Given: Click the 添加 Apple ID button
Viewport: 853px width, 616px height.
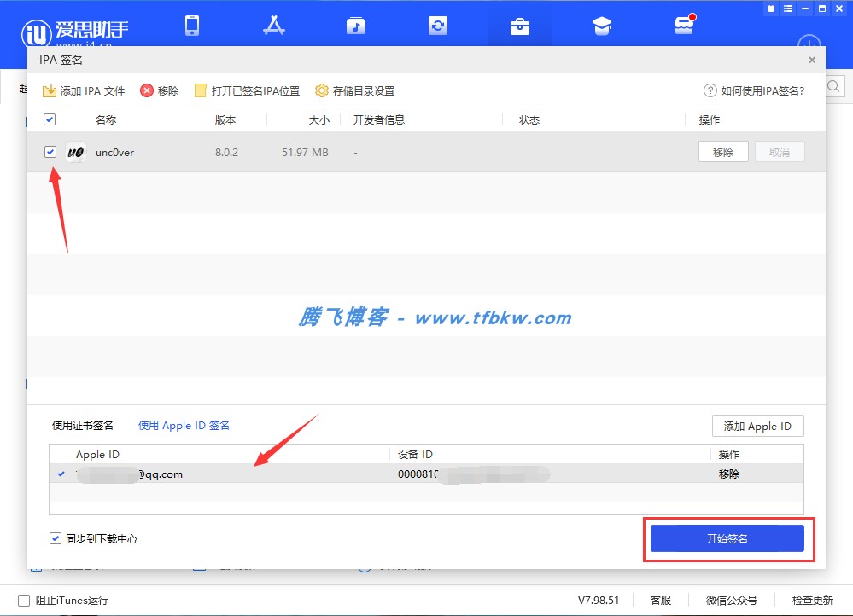Looking at the screenshot, I should 757,425.
